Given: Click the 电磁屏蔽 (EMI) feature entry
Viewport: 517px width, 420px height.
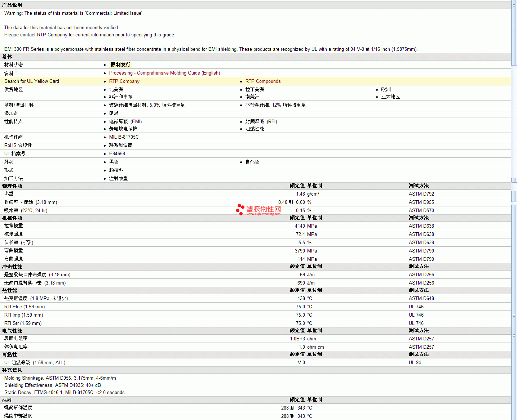Looking at the screenshot, I should [125, 121].
